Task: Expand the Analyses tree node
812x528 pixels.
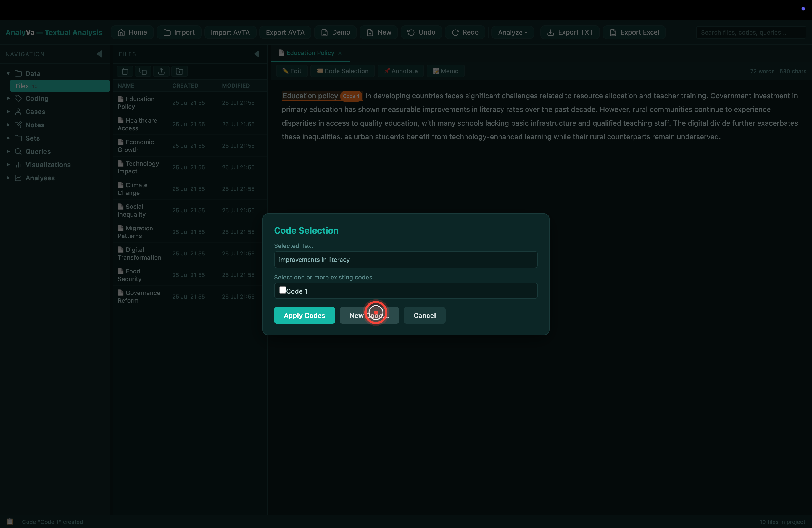Action: (x=8, y=178)
